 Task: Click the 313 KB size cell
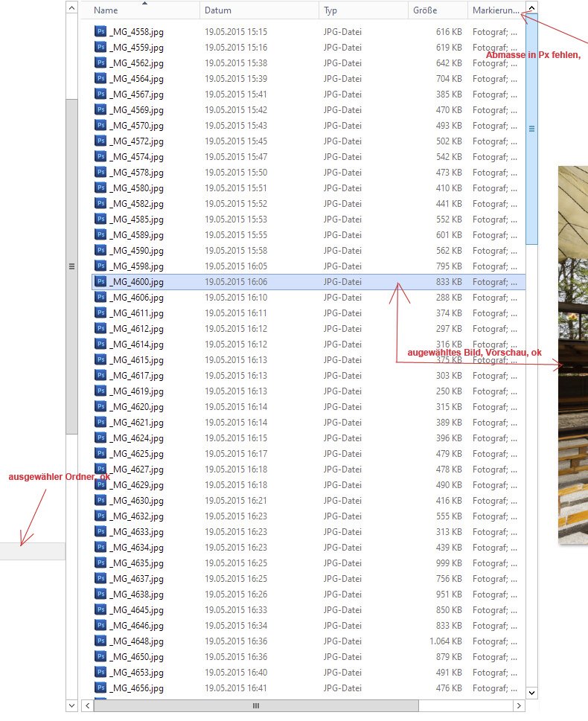449,531
